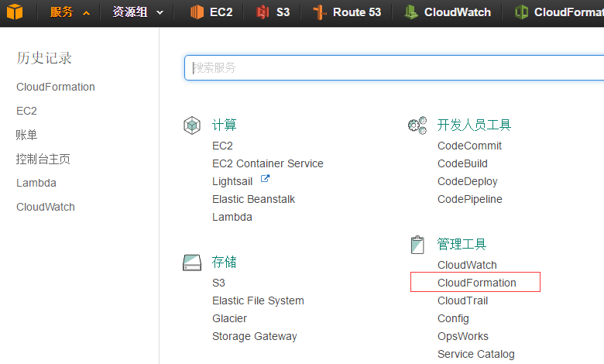Open EC2 from history list
The height and width of the screenshot is (364, 604).
tap(26, 111)
